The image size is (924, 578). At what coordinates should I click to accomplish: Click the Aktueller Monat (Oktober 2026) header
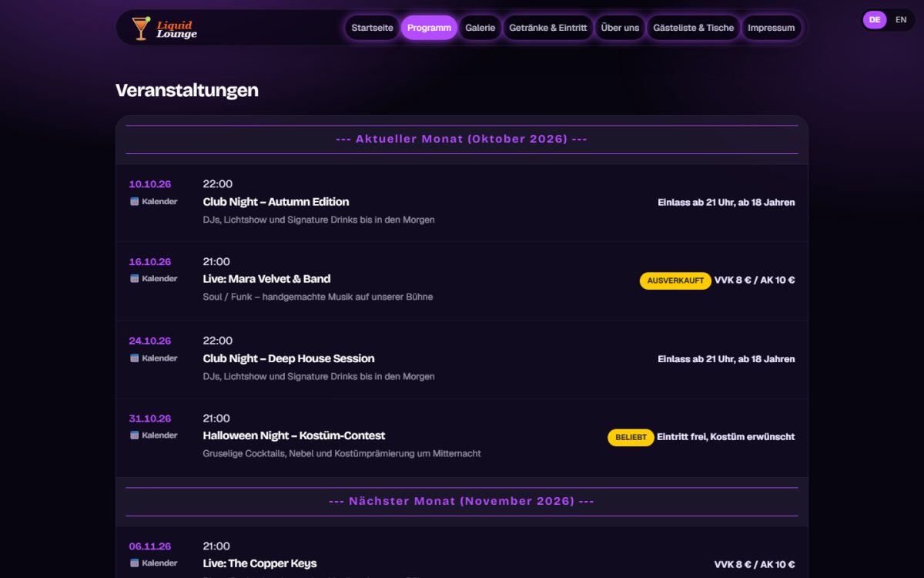coord(462,139)
